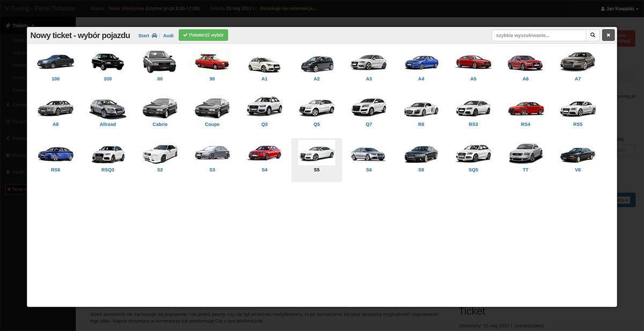Select the Audi TT car image
The width and height of the screenshot is (644, 331).
525,153
